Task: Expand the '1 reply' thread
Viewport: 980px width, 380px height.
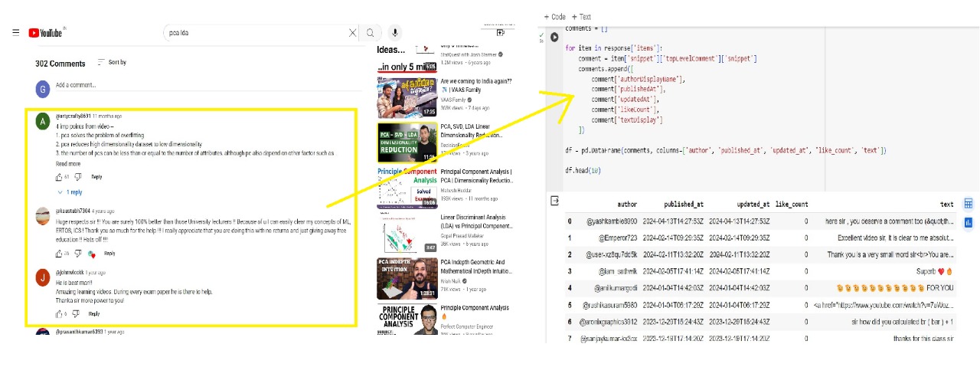Action: click(70, 192)
